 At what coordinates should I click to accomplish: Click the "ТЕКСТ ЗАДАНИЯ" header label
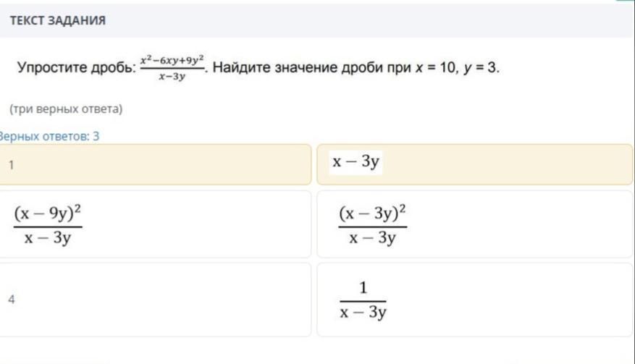58,20
